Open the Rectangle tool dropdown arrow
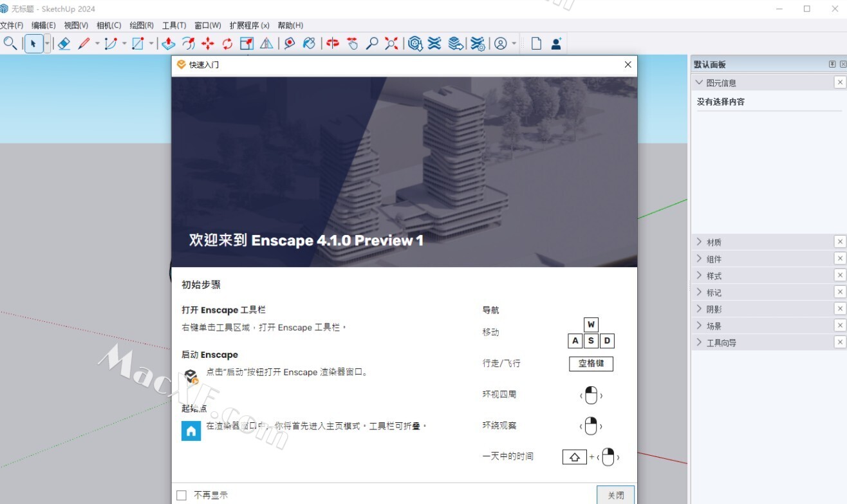 point(151,43)
